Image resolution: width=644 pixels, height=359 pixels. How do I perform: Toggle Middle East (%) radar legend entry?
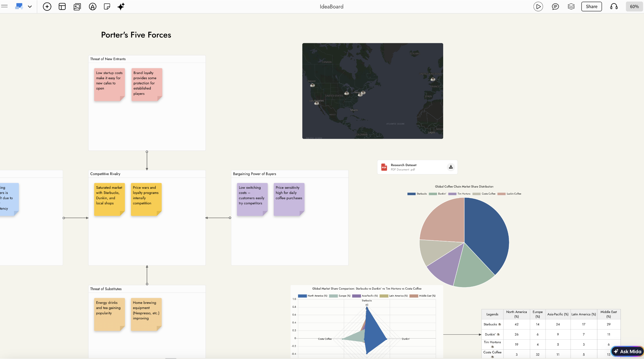pos(422,296)
